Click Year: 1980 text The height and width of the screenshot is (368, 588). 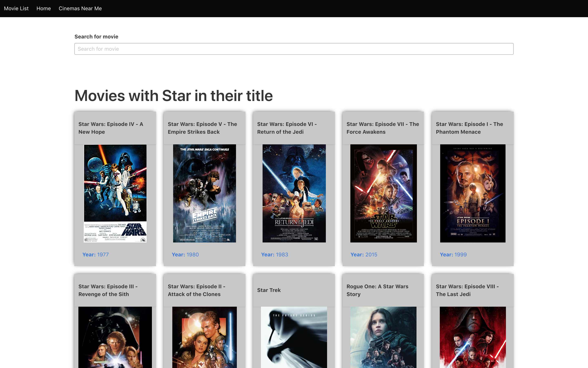(185, 255)
